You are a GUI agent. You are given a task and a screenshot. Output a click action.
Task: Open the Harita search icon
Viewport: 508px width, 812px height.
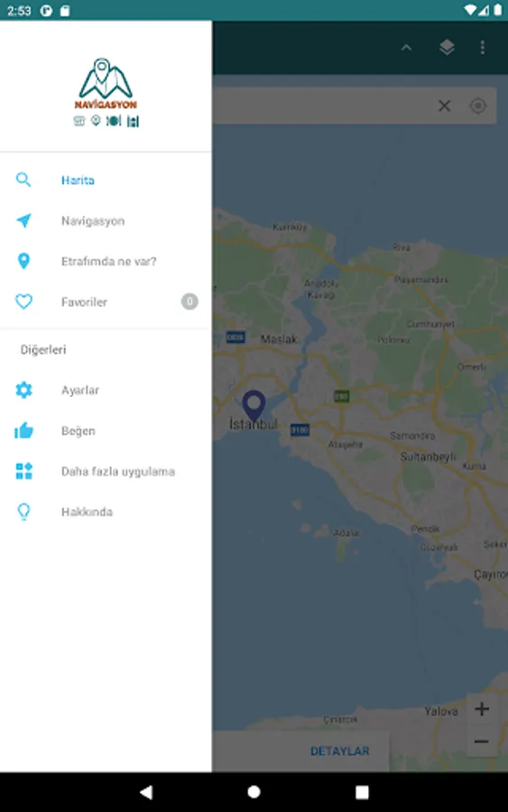click(x=23, y=180)
